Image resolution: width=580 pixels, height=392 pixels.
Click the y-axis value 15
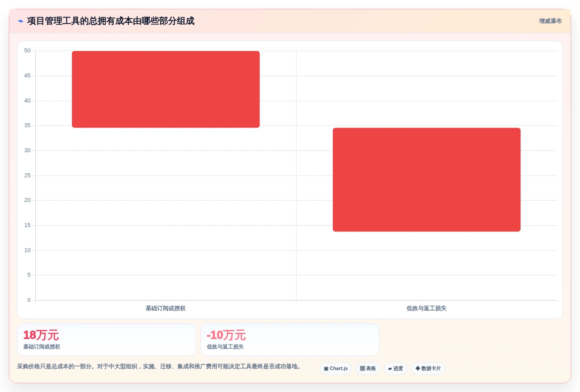[x=27, y=225]
